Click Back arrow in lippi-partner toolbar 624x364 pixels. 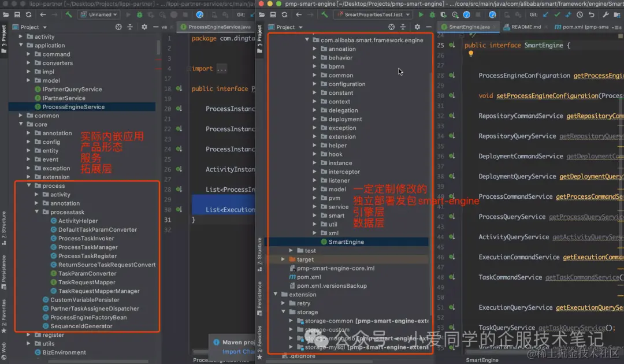[43, 14]
